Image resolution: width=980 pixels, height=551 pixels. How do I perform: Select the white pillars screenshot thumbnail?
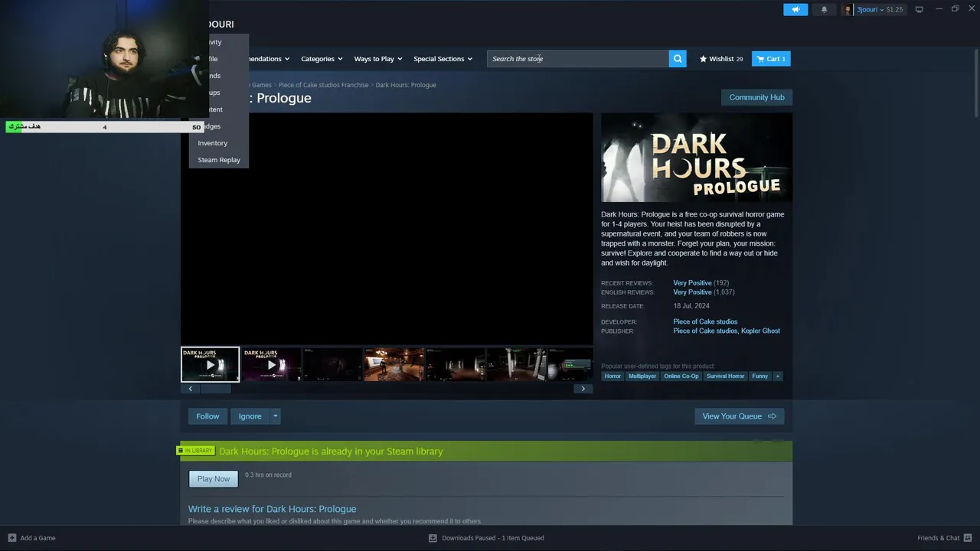pyautogui.click(x=517, y=364)
